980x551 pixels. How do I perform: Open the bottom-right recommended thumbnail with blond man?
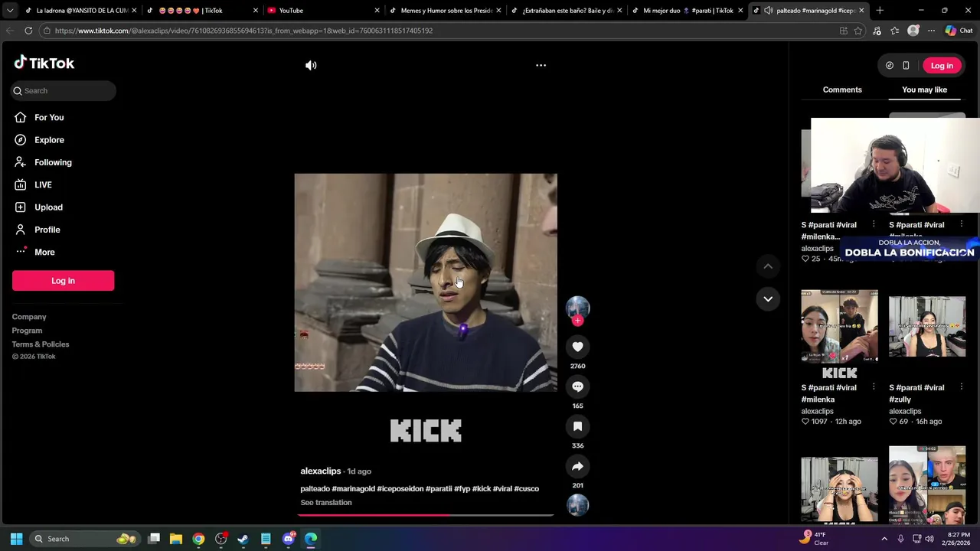[x=927, y=484]
